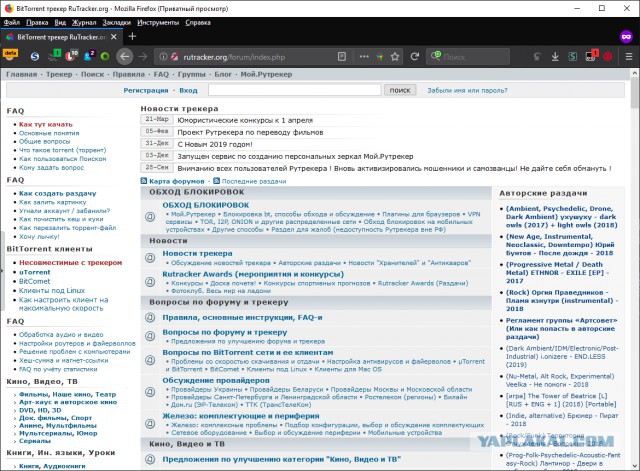Expand Арт-хаус и авторское кино category

(x=68, y=402)
